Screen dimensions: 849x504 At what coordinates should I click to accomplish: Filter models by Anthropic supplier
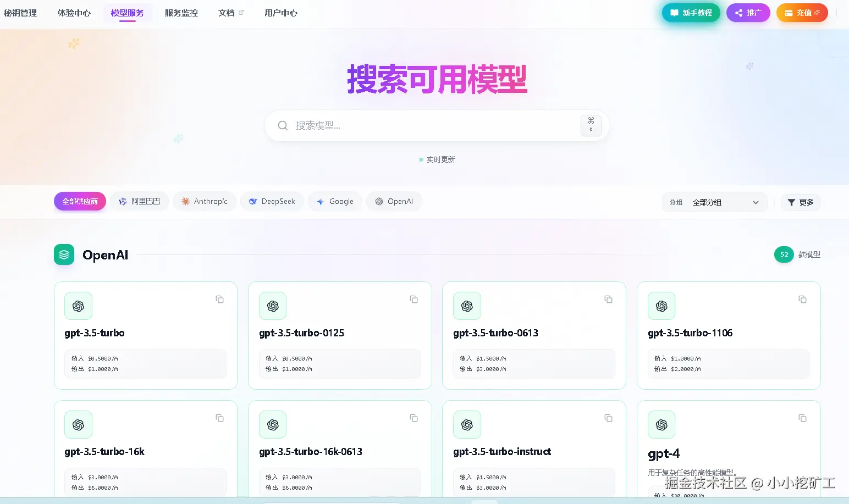pyautogui.click(x=205, y=201)
